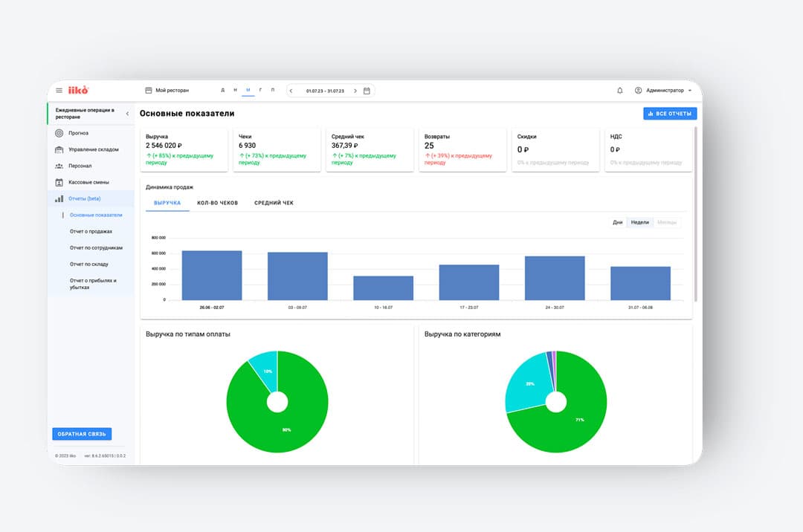Open the Мой ресторан restaurant selector
803x532 pixels.
point(167,91)
